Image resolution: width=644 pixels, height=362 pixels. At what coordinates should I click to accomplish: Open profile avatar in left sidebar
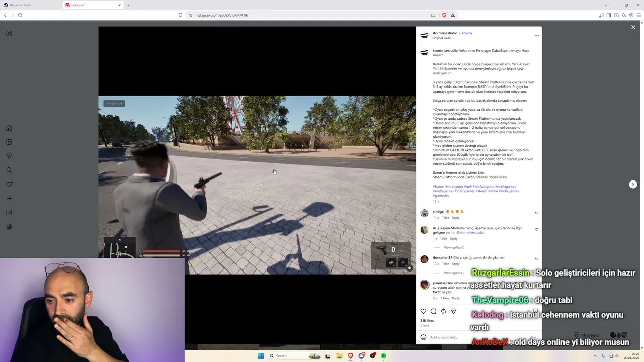pos(9,227)
